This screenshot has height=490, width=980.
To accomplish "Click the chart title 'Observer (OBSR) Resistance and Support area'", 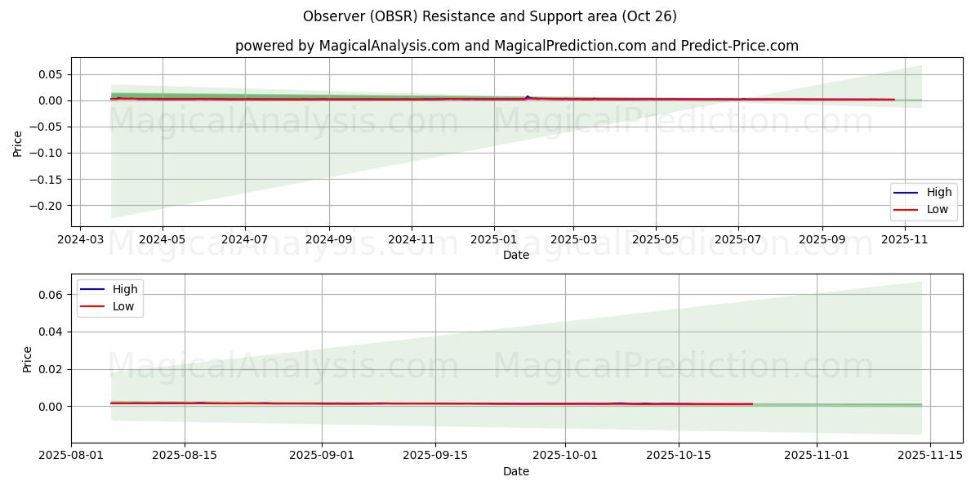I will [x=489, y=16].
